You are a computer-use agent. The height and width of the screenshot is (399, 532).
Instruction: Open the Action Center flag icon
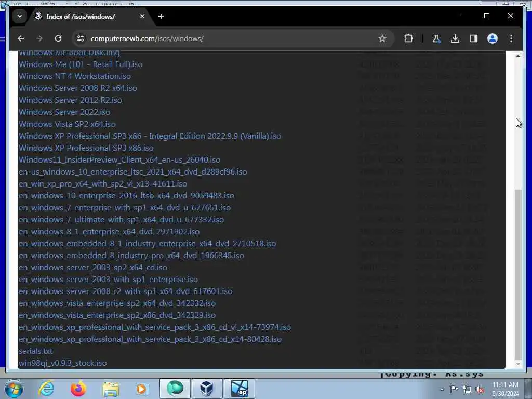click(x=454, y=389)
